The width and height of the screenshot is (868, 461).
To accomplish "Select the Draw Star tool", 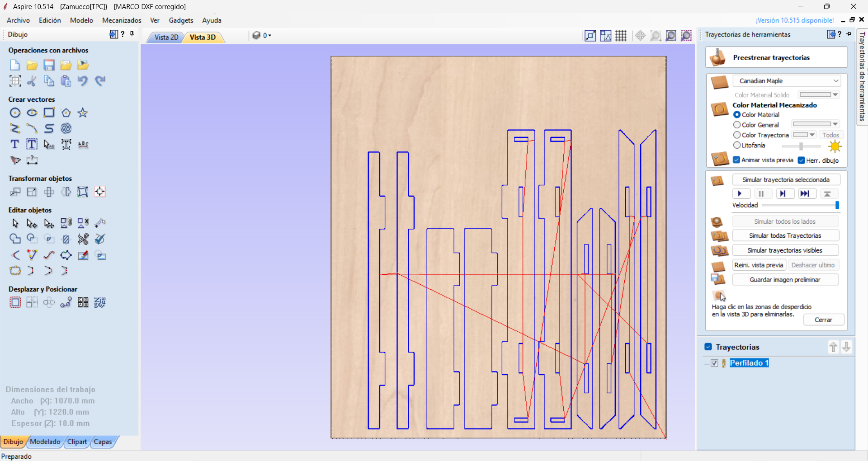I will 83,113.
